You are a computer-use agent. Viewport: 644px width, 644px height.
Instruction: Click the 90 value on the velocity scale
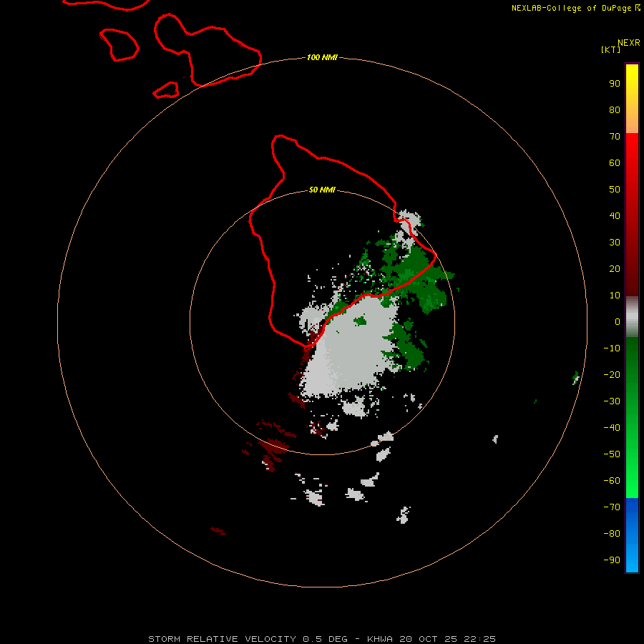tap(615, 84)
